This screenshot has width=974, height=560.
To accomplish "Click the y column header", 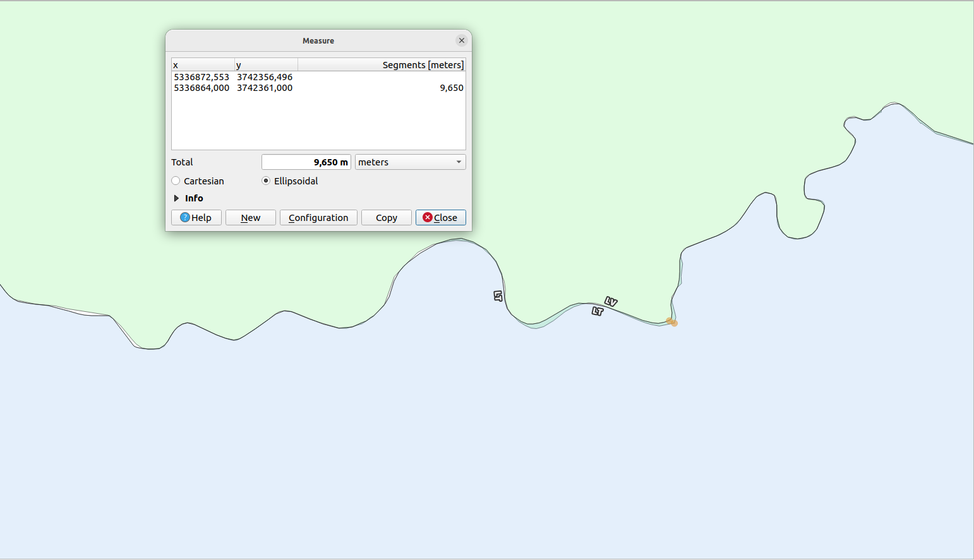I will (x=267, y=65).
